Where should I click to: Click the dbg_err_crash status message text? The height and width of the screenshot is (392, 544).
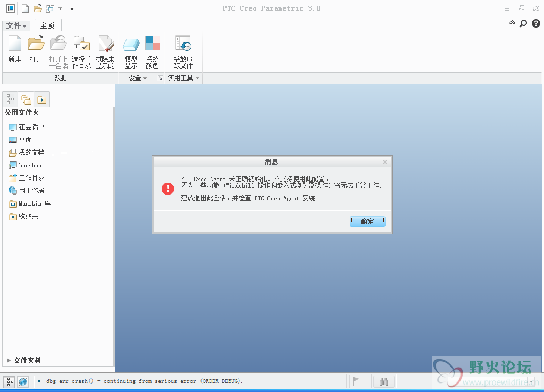point(144,381)
